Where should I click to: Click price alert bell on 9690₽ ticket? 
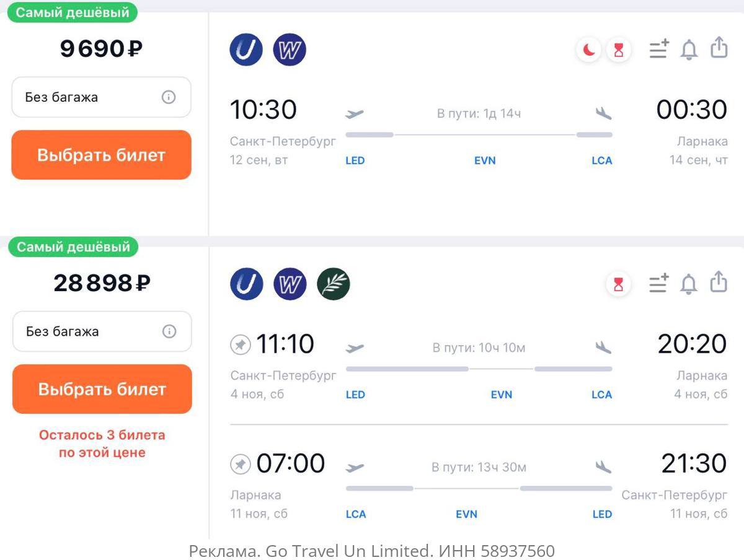(x=689, y=50)
